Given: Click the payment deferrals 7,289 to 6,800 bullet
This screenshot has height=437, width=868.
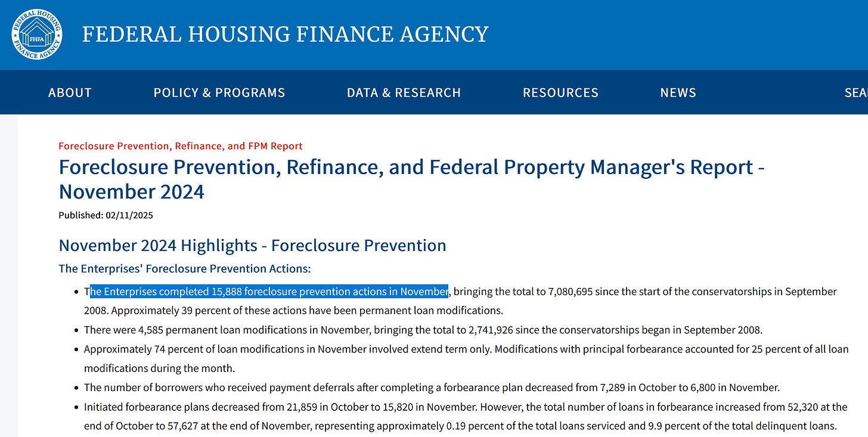Looking at the screenshot, I should (432, 388).
